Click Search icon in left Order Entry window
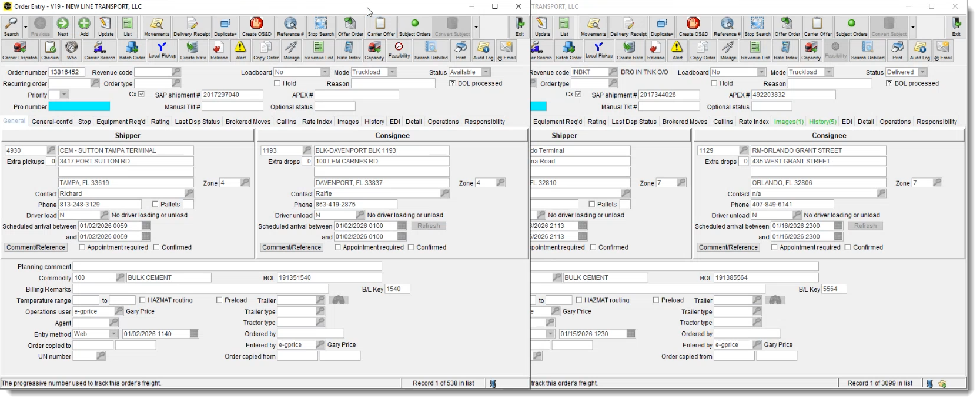Screen dimensions: 980x402 coord(11,27)
